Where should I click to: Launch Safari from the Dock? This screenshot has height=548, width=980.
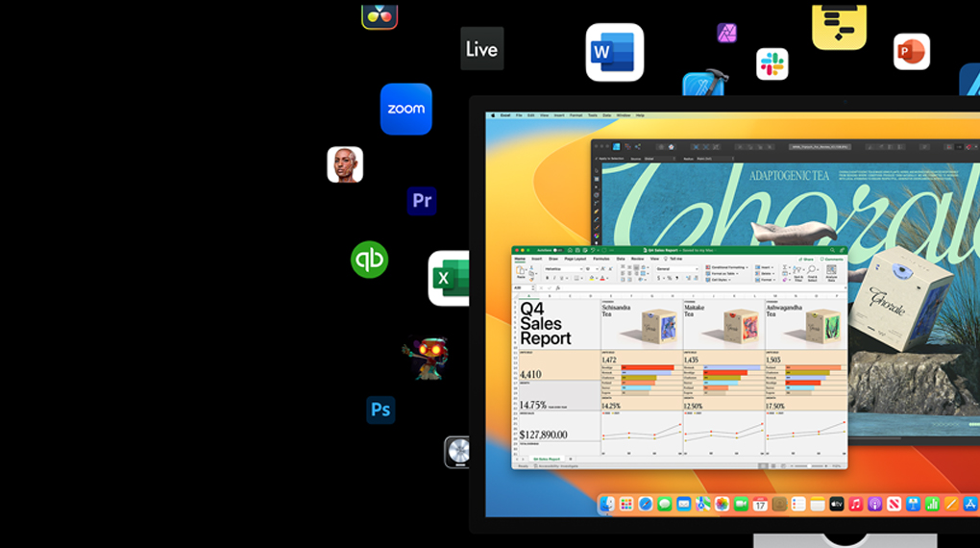[646, 504]
